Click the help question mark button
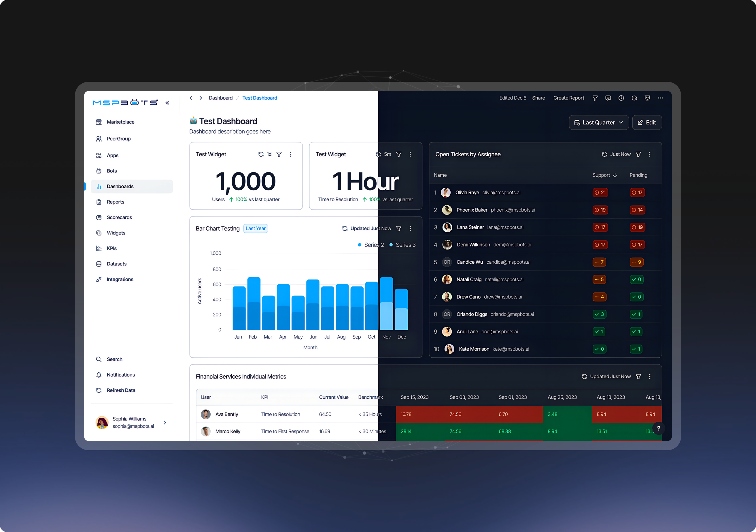756x532 pixels. 659,428
